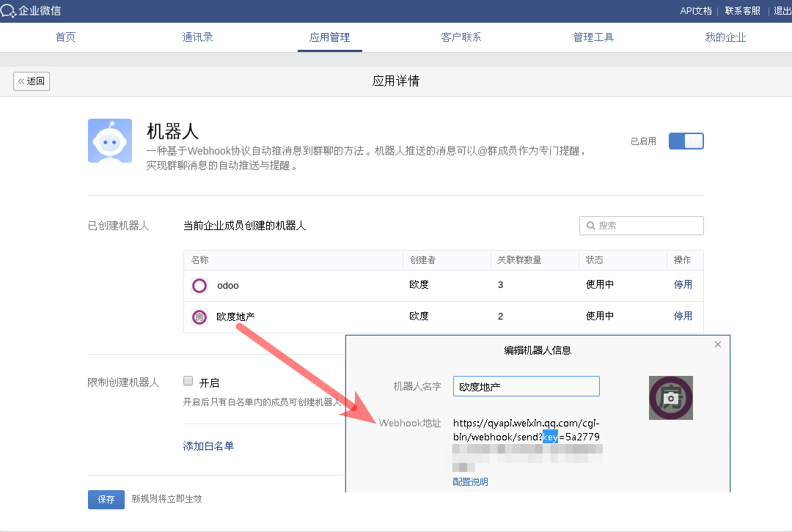
Task: Click the 限制创建机器人 section label
Action: coord(123,383)
